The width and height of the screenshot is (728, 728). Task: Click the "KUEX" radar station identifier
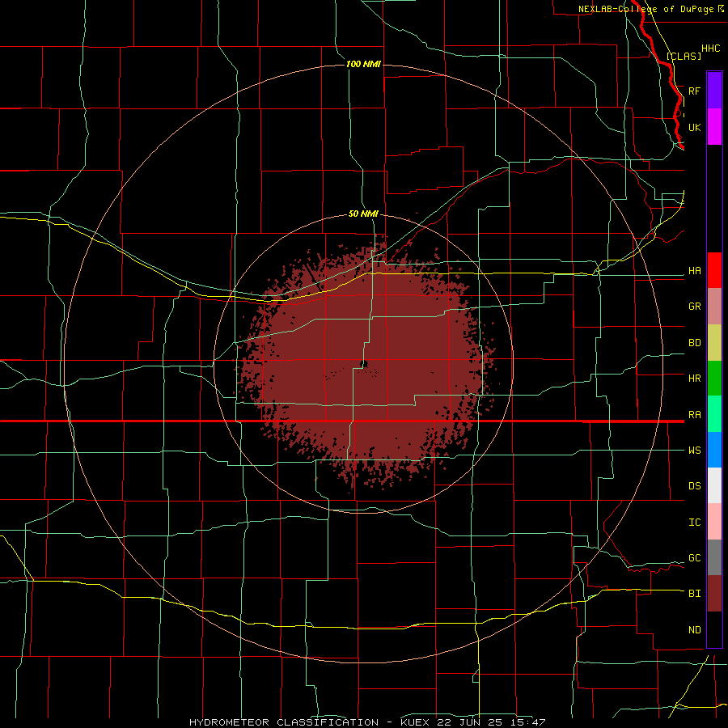[413, 722]
